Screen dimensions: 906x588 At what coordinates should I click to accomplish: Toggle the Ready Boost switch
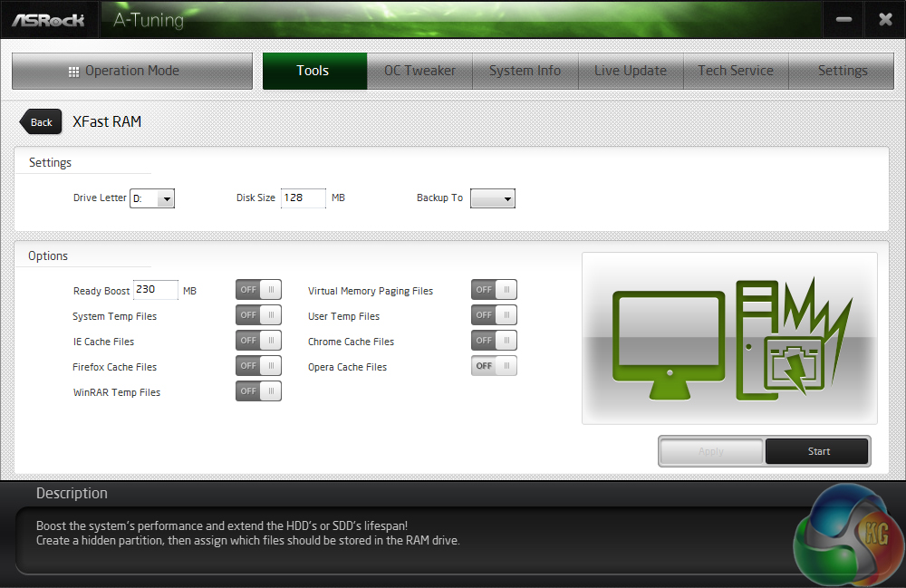[x=258, y=289]
